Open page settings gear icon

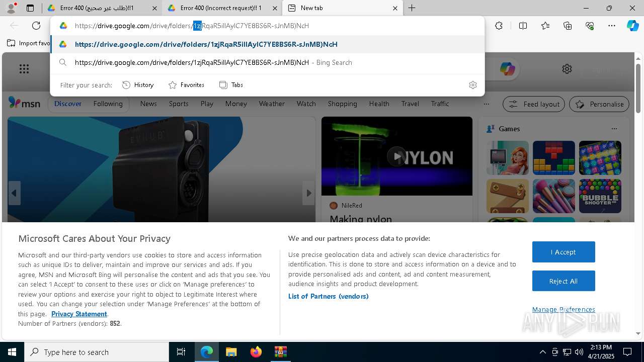pyautogui.click(x=567, y=69)
